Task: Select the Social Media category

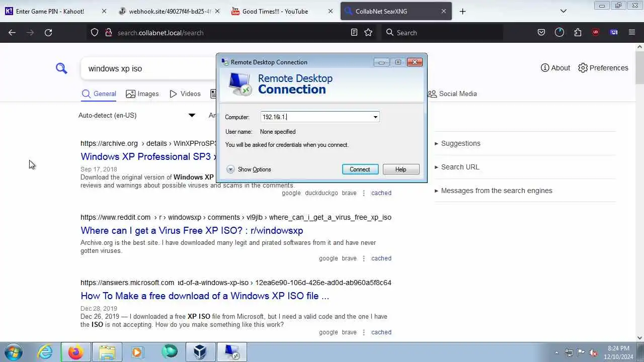Action: click(x=452, y=94)
